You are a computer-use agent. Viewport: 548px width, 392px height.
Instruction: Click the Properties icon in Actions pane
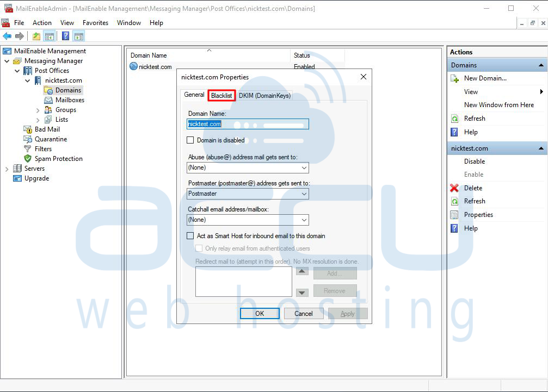tap(454, 215)
